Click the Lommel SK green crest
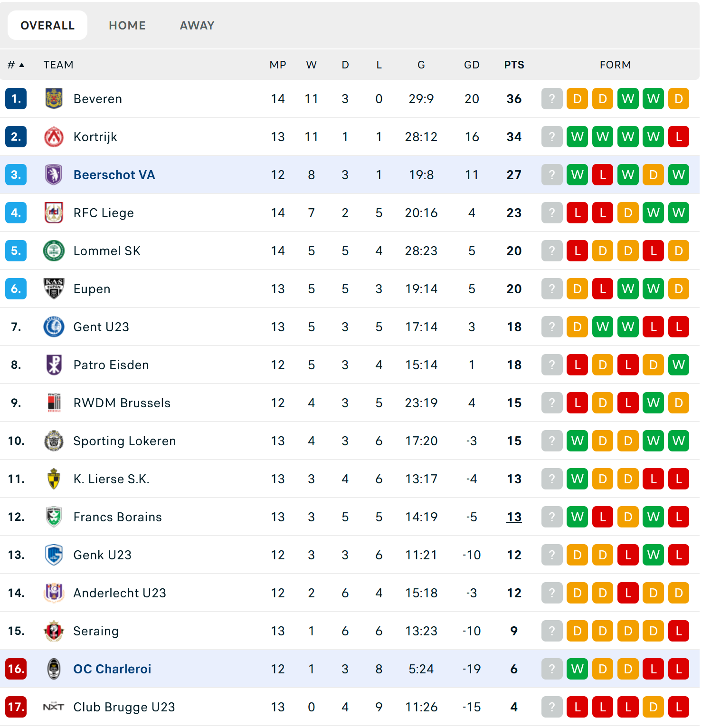711x728 pixels. pos(54,251)
